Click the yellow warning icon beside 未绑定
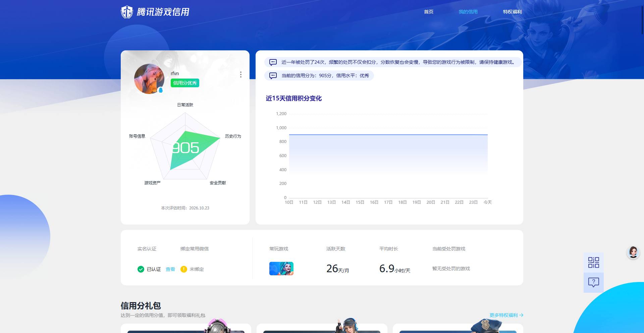The image size is (644, 333). pyautogui.click(x=184, y=269)
